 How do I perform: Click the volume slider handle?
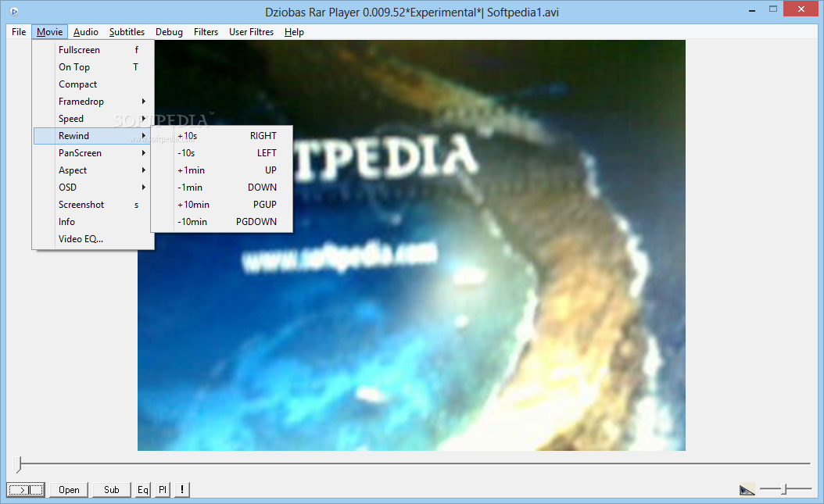783,489
